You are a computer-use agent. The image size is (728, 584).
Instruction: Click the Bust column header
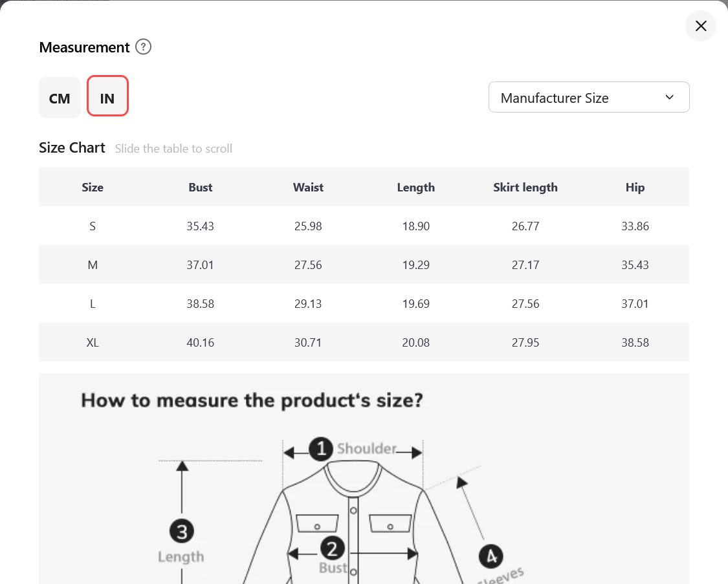coord(200,188)
